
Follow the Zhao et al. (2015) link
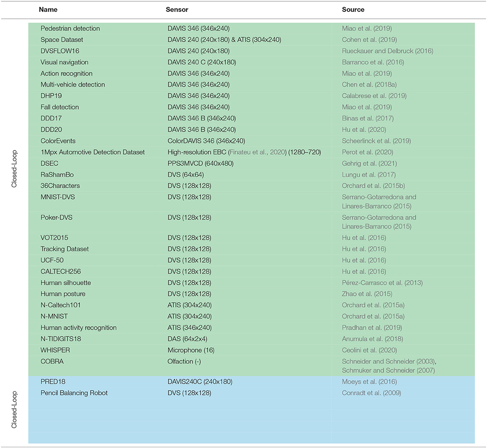click(x=367, y=294)
